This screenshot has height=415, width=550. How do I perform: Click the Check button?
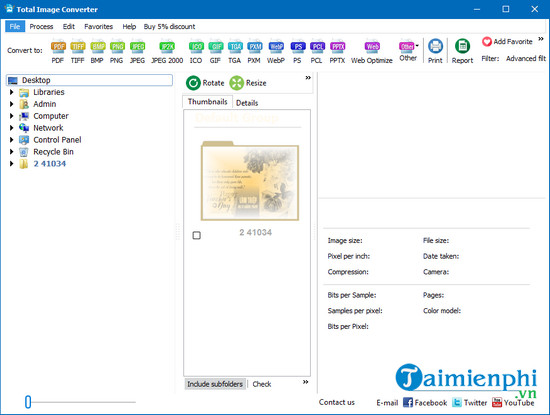262,384
